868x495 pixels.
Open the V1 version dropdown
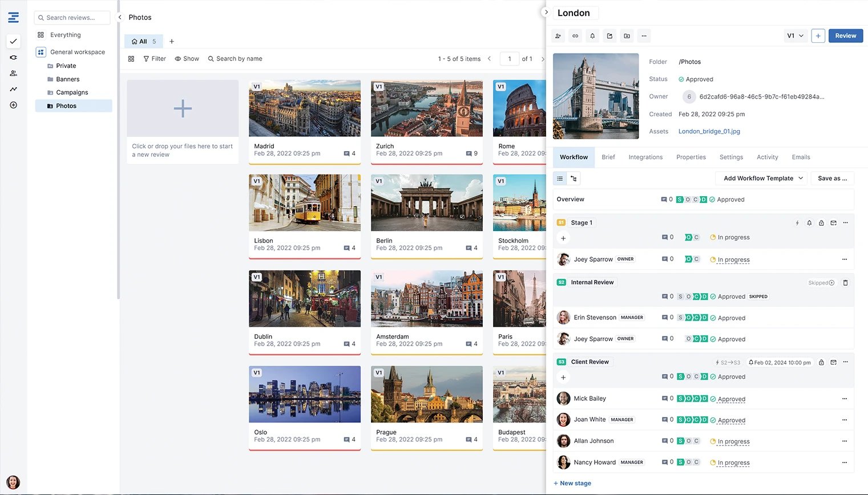tap(795, 35)
